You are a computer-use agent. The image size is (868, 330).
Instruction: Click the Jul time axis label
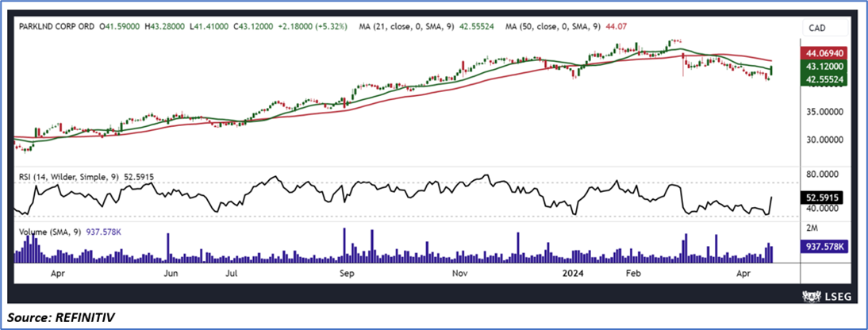(x=231, y=273)
